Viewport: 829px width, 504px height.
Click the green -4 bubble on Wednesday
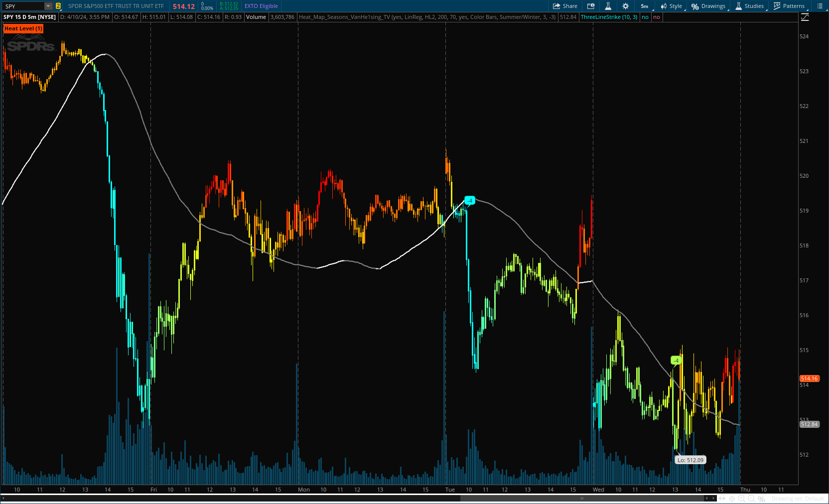pos(676,360)
